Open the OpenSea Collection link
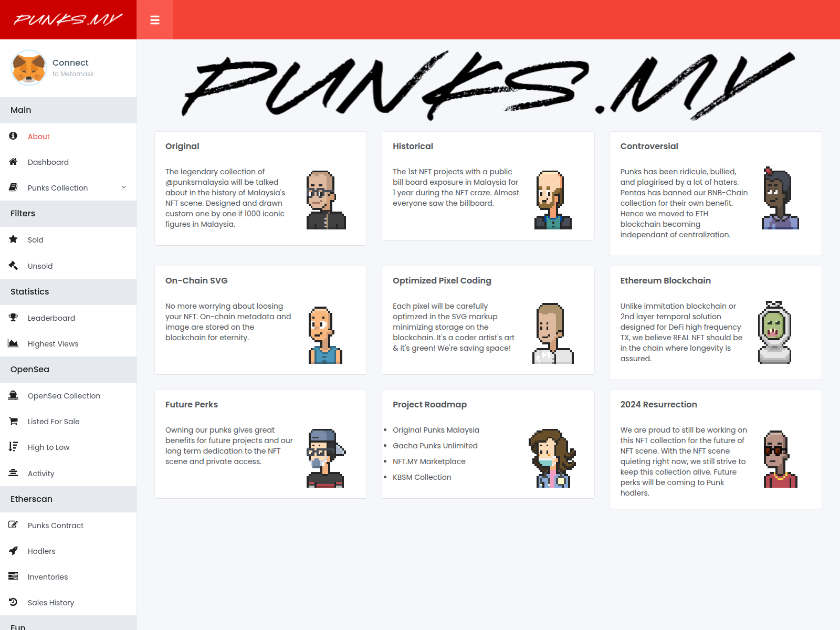 click(68, 396)
